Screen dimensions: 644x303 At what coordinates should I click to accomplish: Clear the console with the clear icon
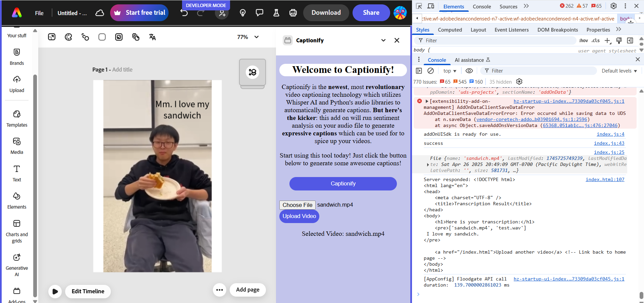click(x=430, y=71)
